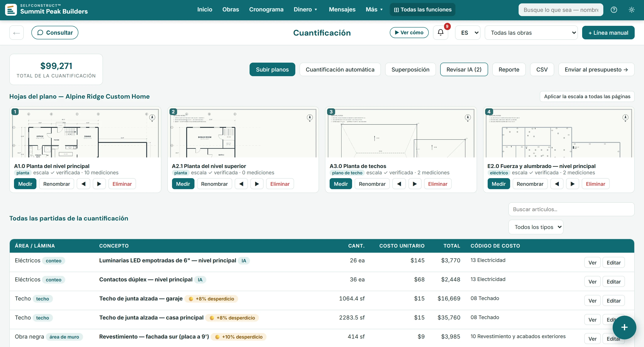Go back with the left arrow button
Image resolution: width=644 pixels, height=347 pixels.
[17, 32]
